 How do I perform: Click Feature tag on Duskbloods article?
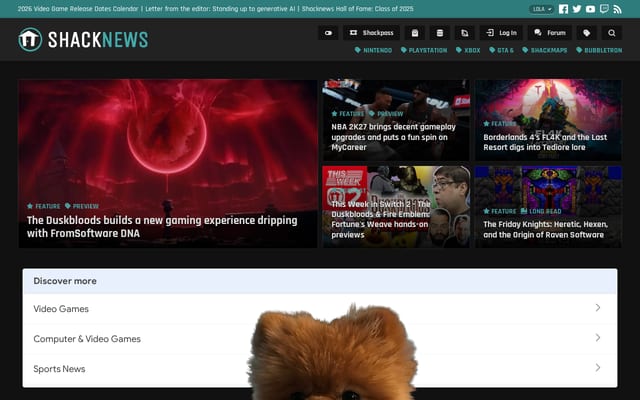[43, 206]
